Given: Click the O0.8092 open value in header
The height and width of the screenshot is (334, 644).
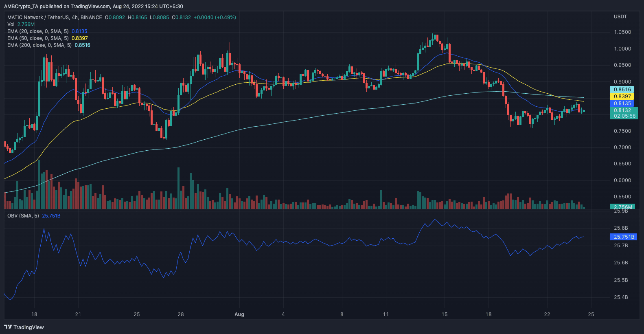Looking at the screenshot, I should pos(115,18).
